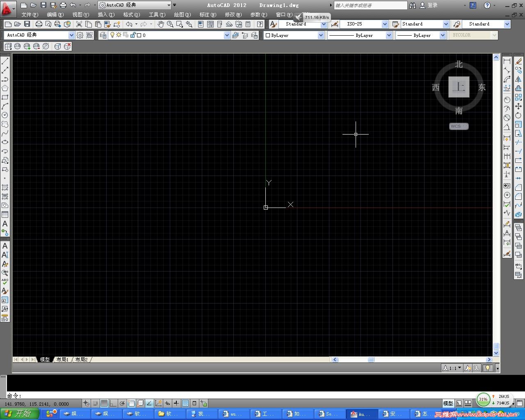Open the 编辑(E) menu
525x420 pixels.
(x=55, y=15)
